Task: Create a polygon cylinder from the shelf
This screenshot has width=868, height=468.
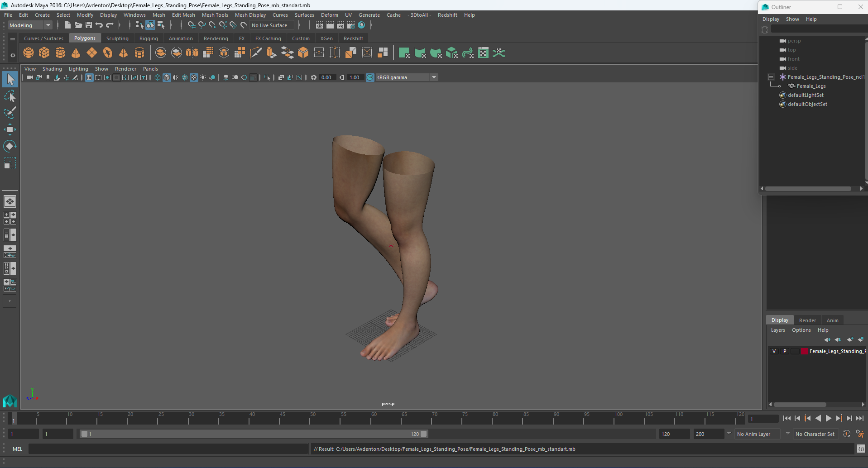Action: pyautogui.click(x=60, y=53)
